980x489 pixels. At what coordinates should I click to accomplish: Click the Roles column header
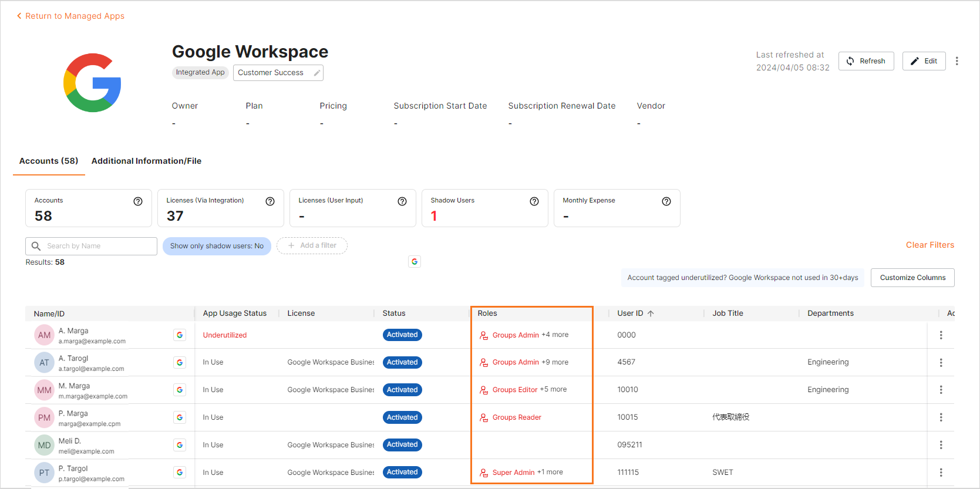pos(487,313)
